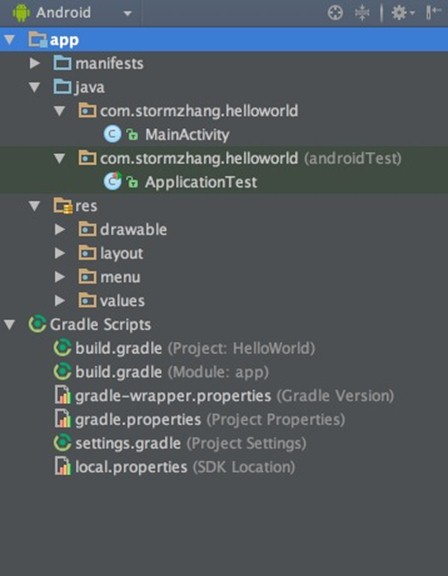
Task: Select the ApplicationTest file
Action: tap(201, 183)
